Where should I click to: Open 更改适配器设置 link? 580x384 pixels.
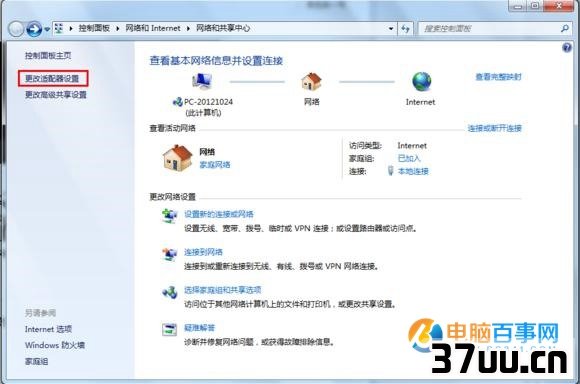point(52,78)
